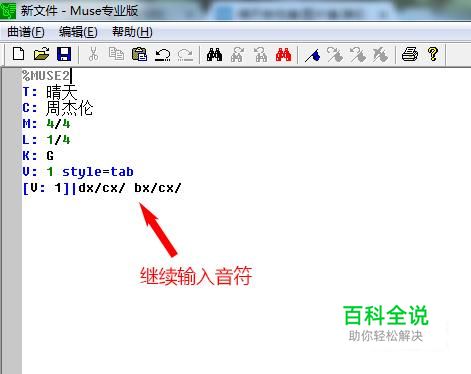Open the 帮助(H) menu
The height and width of the screenshot is (374, 471).
point(132,32)
